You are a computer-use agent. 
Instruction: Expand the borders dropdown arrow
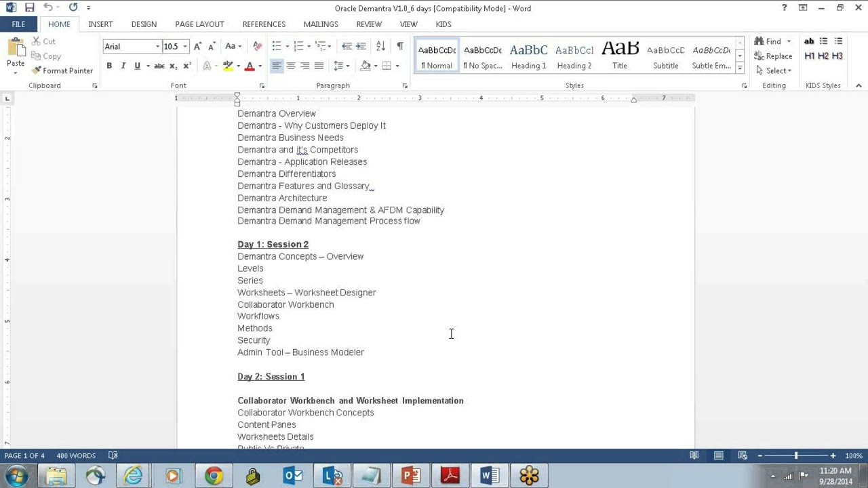pyautogui.click(x=397, y=66)
